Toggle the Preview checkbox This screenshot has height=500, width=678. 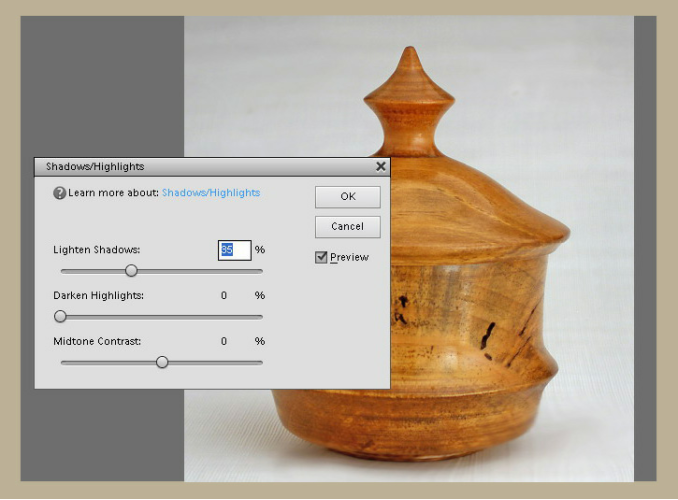(322, 257)
